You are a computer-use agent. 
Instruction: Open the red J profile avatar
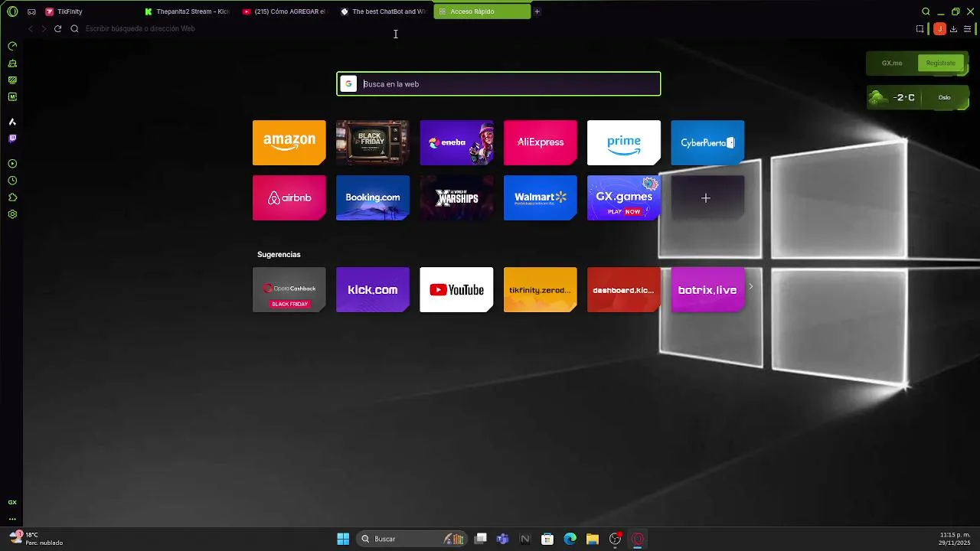pos(939,29)
